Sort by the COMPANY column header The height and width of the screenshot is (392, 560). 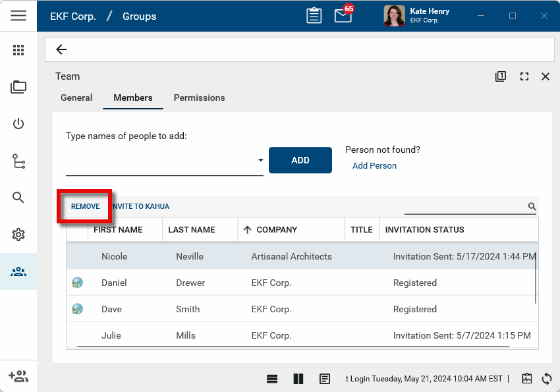pos(277,230)
